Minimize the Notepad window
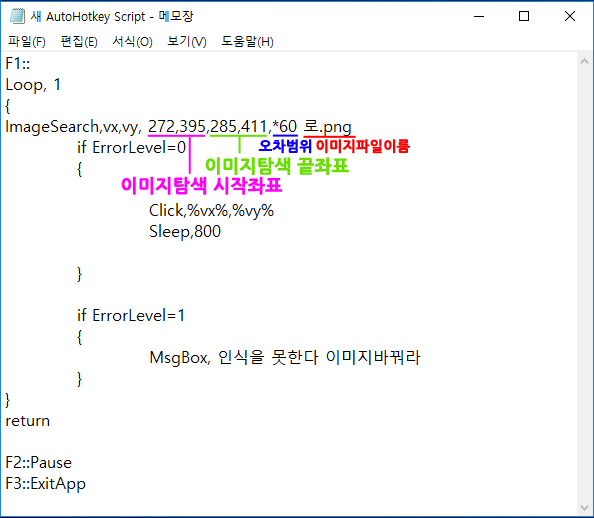 click(479, 16)
